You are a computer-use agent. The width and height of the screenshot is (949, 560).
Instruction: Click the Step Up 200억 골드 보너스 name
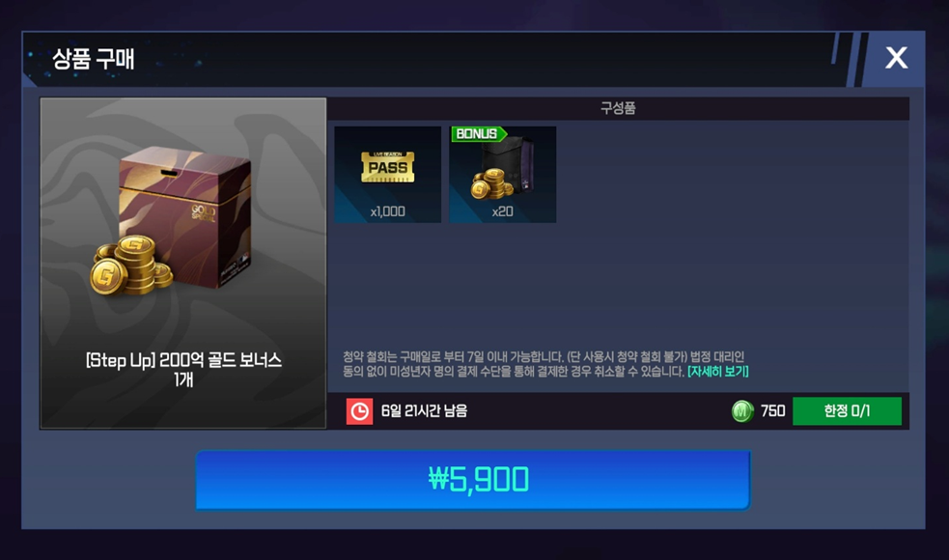coord(183,369)
